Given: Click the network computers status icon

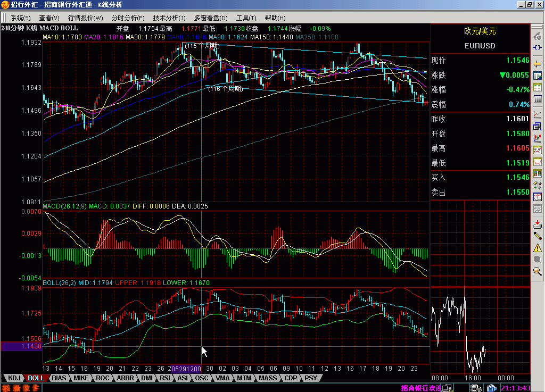Looking at the screenshot, I should [x=447, y=388].
